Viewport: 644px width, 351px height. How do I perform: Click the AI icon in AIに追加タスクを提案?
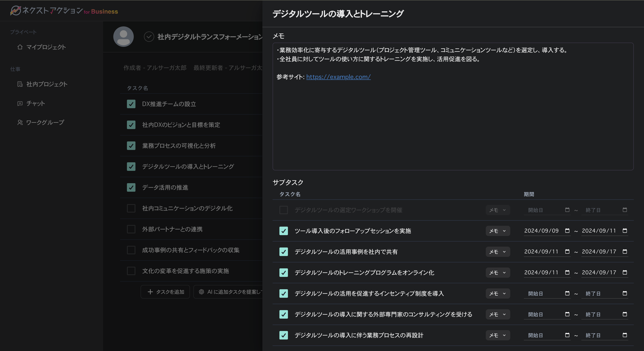coord(201,292)
